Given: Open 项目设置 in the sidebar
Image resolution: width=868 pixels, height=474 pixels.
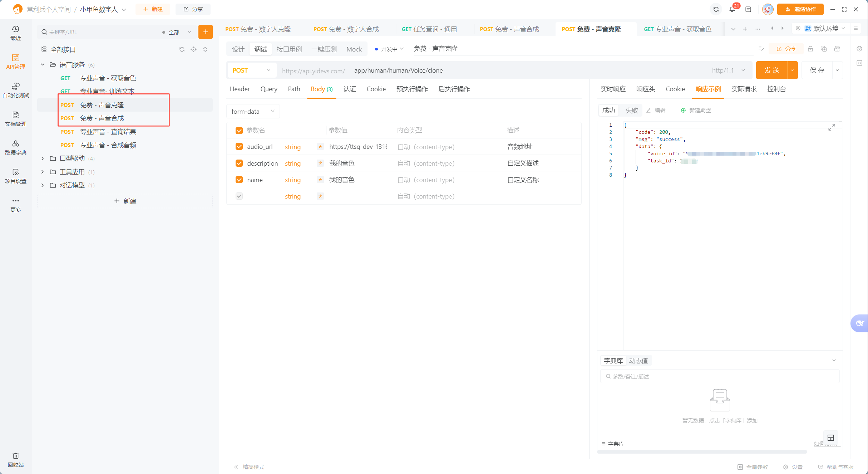Looking at the screenshot, I should click(x=15, y=176).
